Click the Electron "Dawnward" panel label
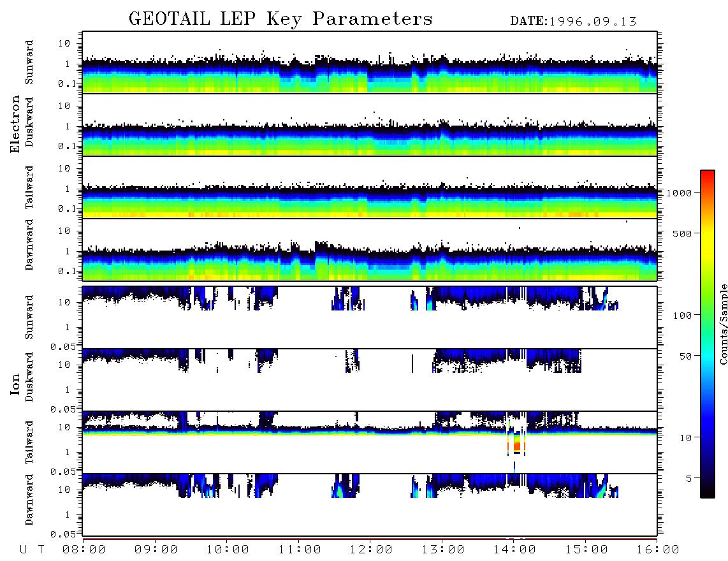The image size is (728, 561). 29,245
